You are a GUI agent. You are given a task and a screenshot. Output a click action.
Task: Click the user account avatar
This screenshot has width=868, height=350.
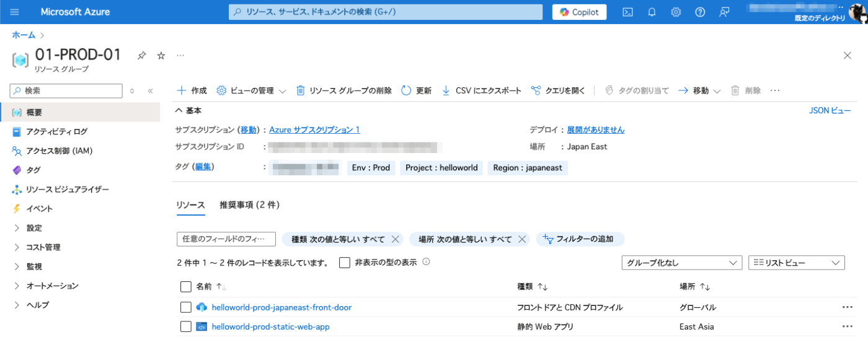coord(857,12)
